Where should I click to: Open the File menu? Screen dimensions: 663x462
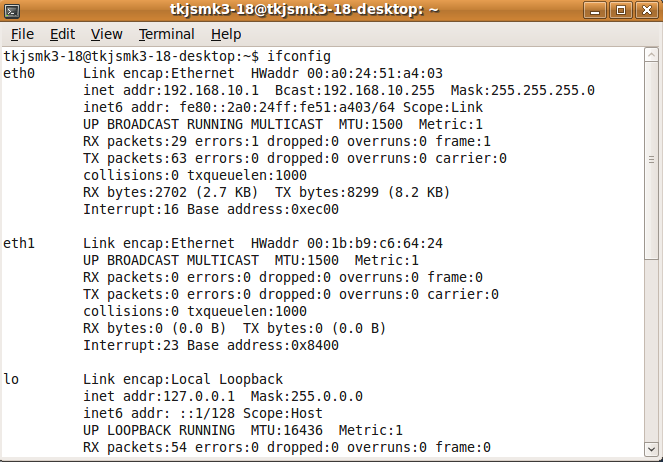[x=22, y=34]
